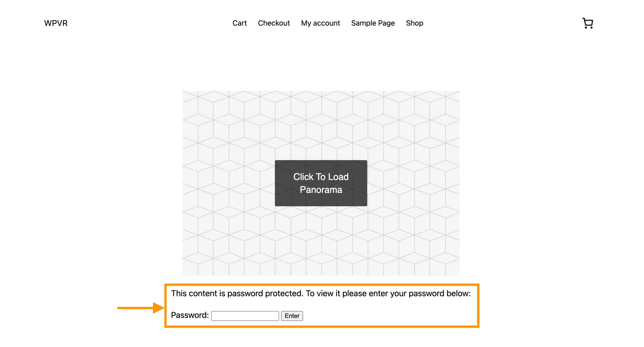This screenshot has width=644, height=347.
Task: Click the password input lock icon area
Action: point(245,316)
